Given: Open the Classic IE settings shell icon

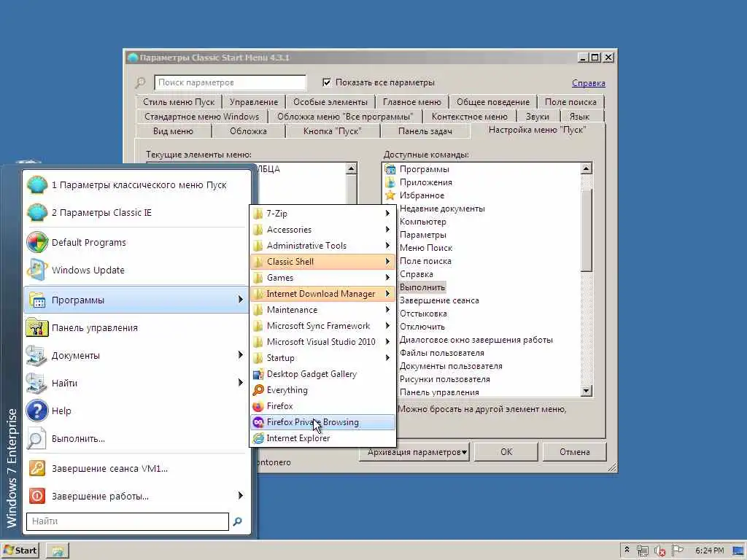Looking at the screenshot, I should click(37, 212).
